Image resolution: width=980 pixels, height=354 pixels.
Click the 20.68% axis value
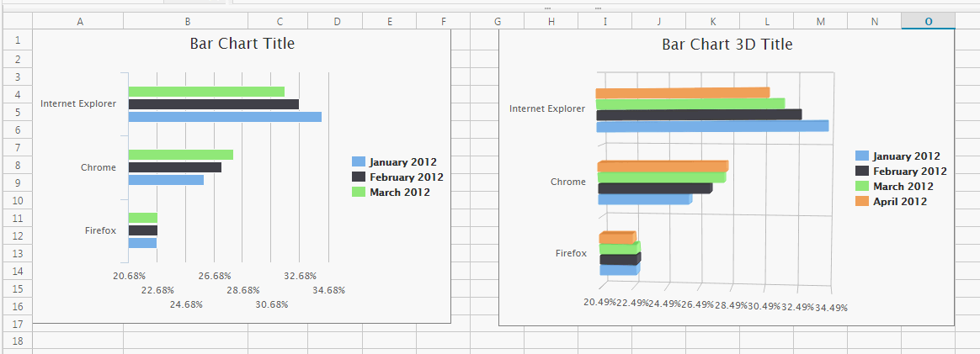pyautogui.click(x=129, y=275)
